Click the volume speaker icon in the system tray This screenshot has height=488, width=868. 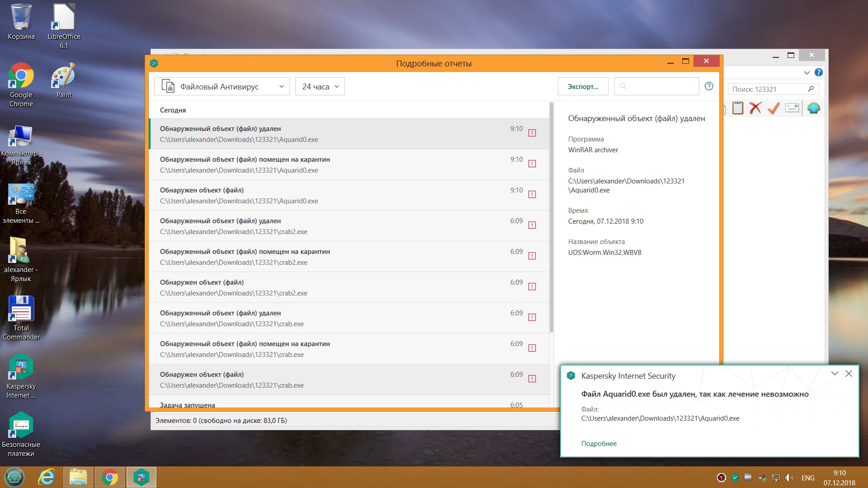pos(789,478)
